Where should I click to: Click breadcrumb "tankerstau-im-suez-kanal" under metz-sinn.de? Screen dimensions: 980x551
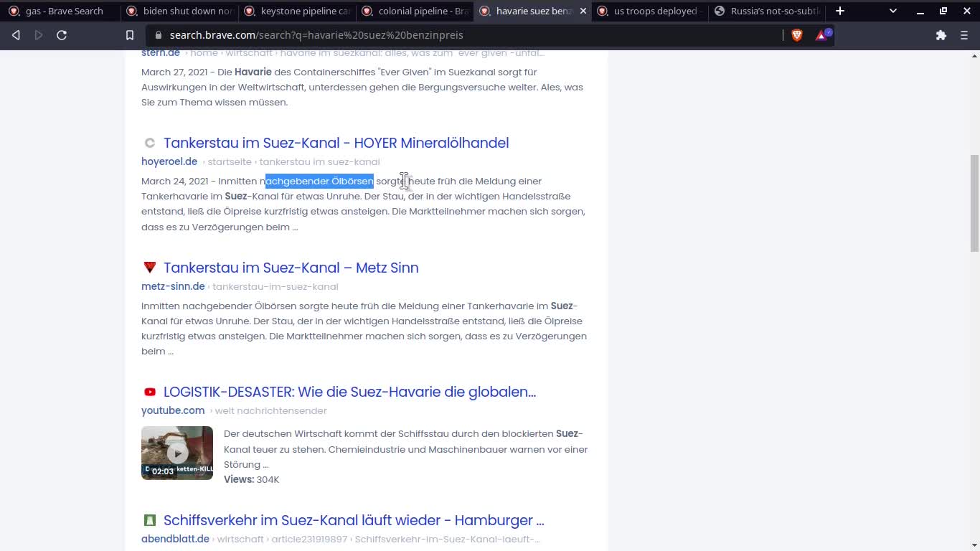point(275,286)
